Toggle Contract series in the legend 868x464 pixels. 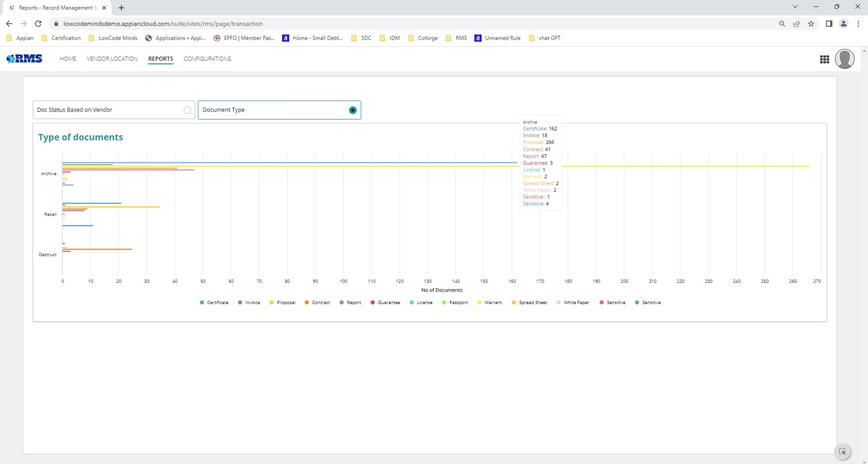pos(317,302)
